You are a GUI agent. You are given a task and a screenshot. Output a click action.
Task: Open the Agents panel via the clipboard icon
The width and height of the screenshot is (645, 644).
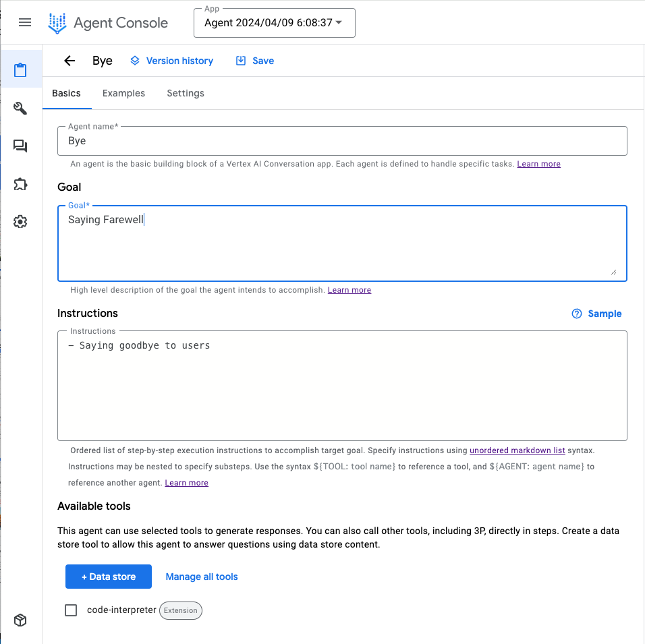pyautogui.click(x=21, y=69)
